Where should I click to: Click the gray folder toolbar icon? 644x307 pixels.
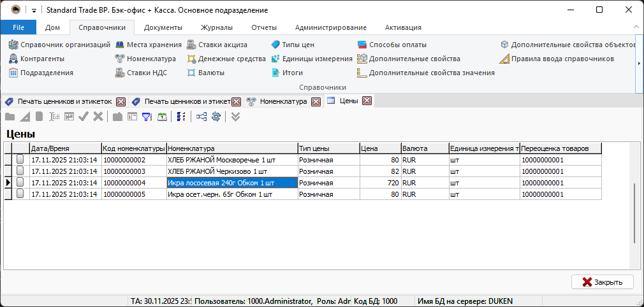tap(10, 117)
